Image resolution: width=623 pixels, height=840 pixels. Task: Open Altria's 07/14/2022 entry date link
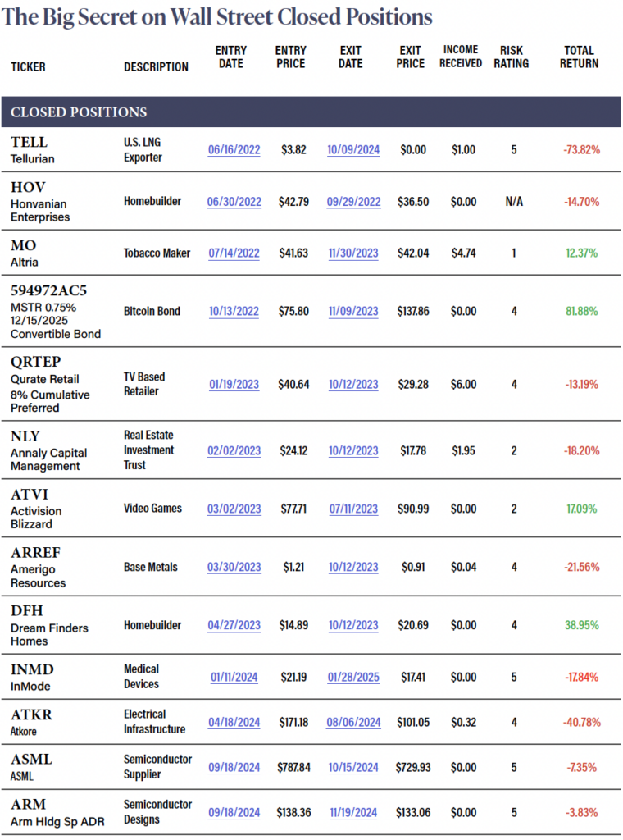234,253
